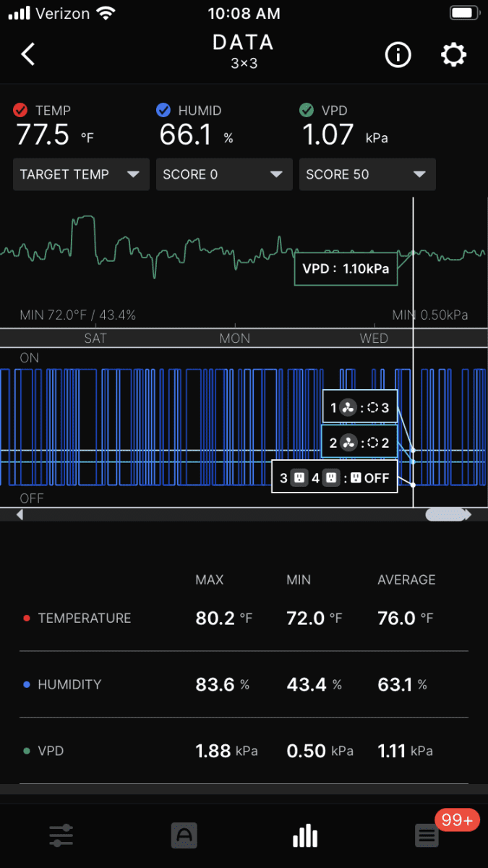Tap MIN 72.0°F / 43.4% chart label
Screen dimensions: 488x868
pos(78,315)
